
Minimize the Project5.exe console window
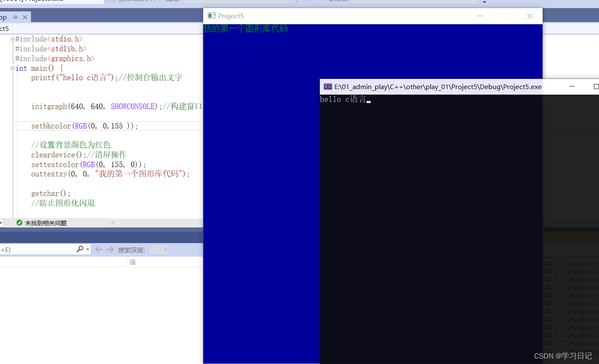point(572,87)
